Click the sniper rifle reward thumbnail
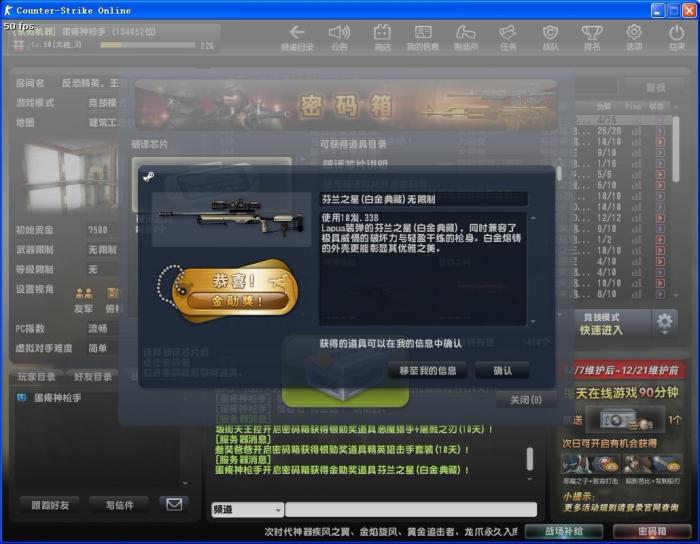This screenshot has width=700, height=544. [231, 219]
